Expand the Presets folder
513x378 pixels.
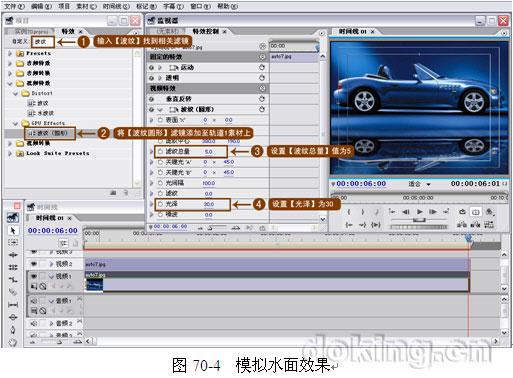(x=10, y=53)
